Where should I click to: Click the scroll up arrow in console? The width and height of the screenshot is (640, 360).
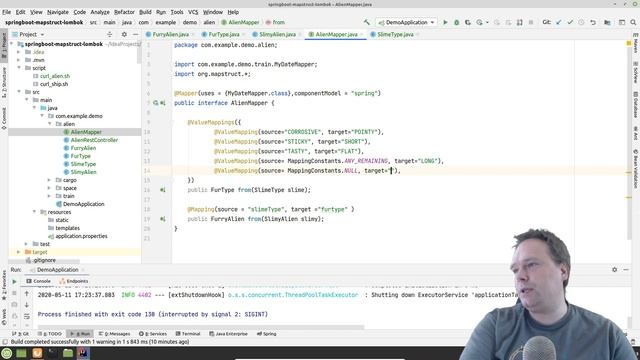point(27,293)
